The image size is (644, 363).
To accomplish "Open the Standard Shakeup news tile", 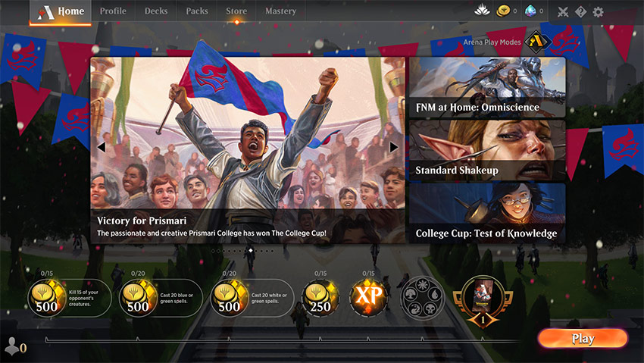I will pyautogui.click(x=487, y=151).
